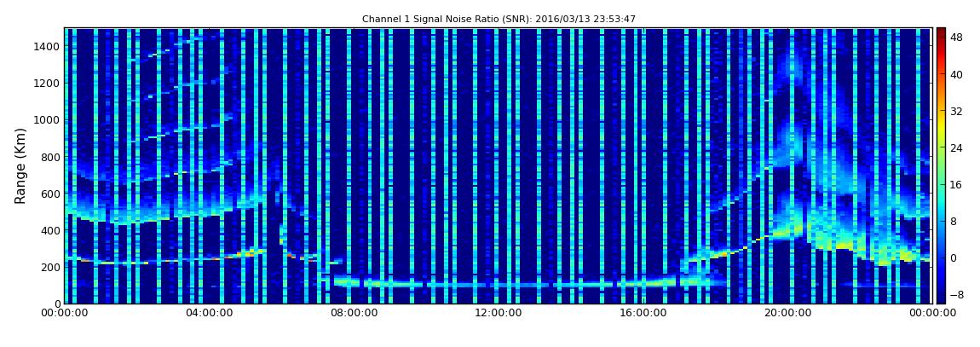Viewport: 980px width, 347px height.
Task: Click the colorbar value 8
Action: point(954,221)
